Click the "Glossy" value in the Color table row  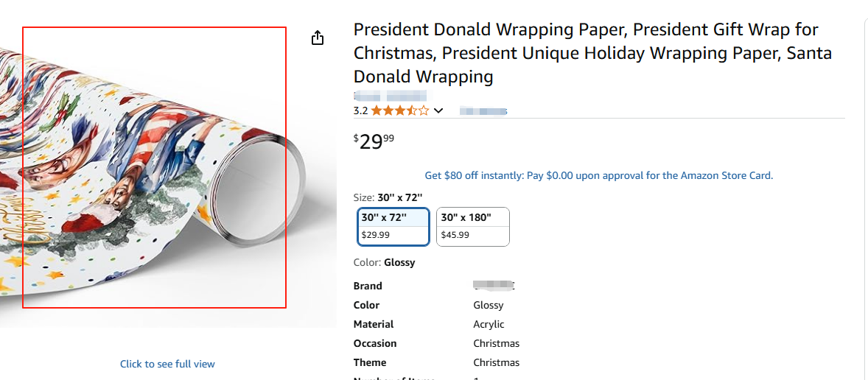coord(488,305)
